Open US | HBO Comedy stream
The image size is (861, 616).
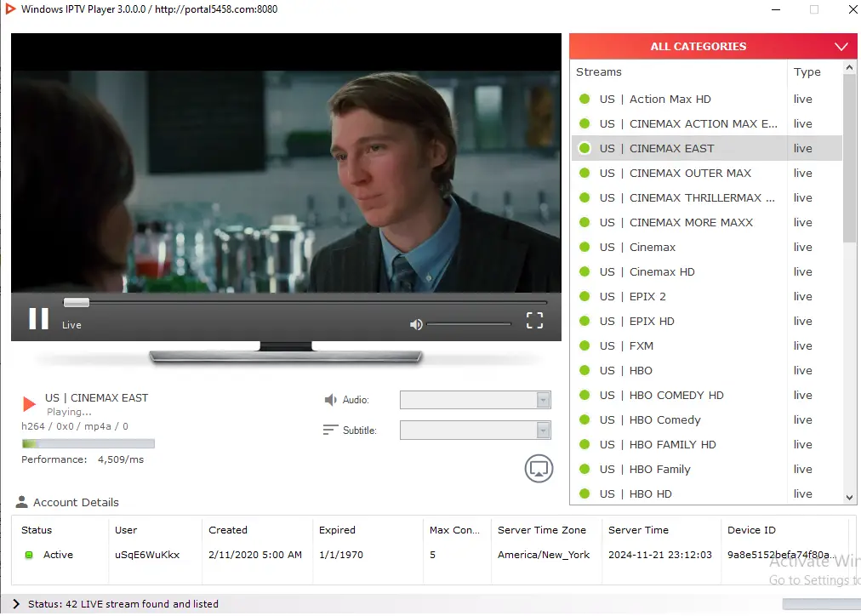(706, 420)
